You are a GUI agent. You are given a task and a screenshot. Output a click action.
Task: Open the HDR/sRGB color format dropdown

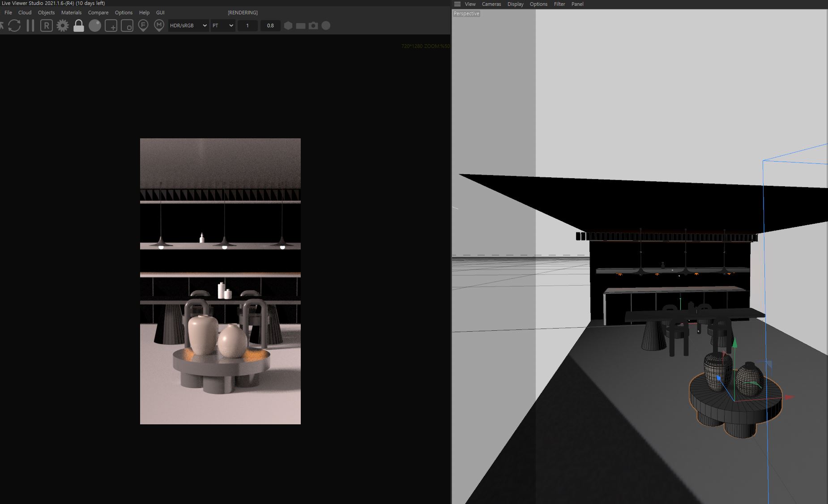[x=188, y=26]
